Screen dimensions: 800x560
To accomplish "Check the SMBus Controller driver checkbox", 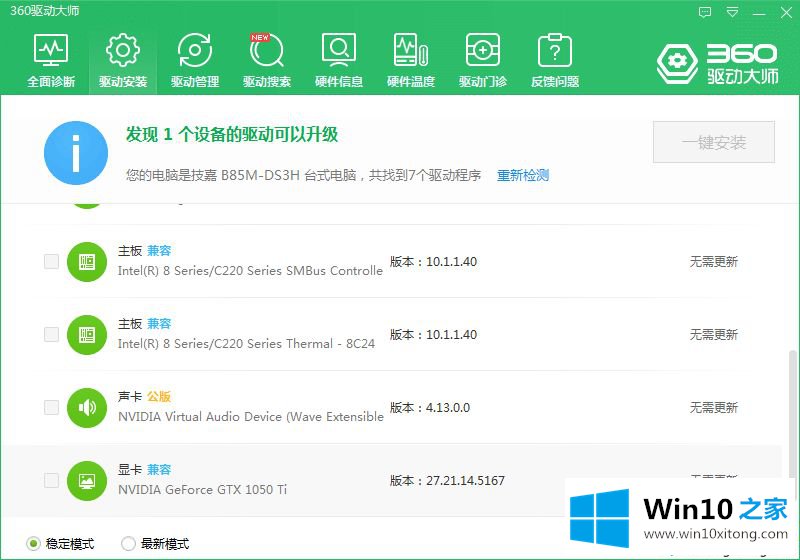I will pyautogui.click(x=52, y=262).
